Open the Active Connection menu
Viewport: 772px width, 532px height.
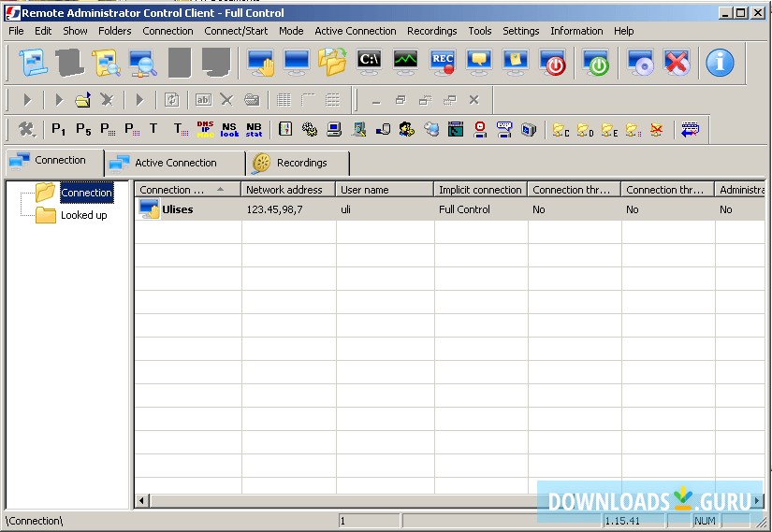(x=356, y=31)
